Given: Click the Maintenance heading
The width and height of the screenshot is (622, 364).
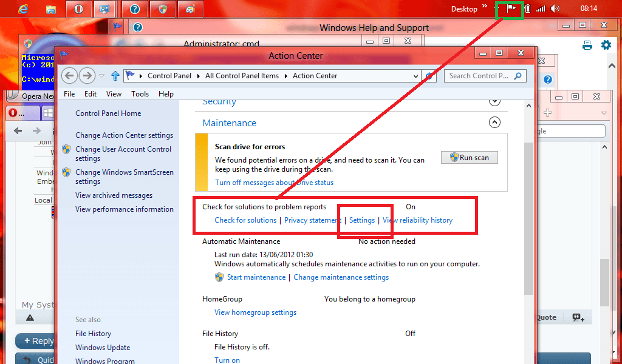Looking at the screenshot, I should (229, 123).
